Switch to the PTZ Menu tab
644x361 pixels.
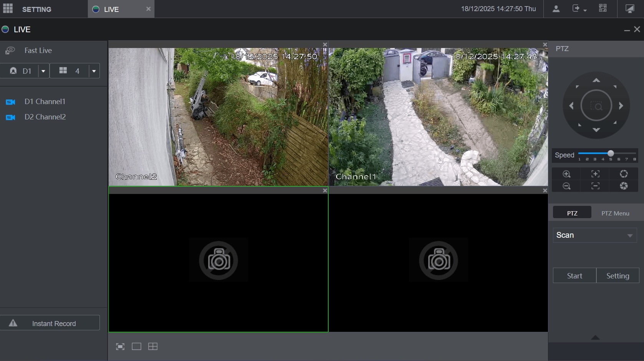pos(615,213)
